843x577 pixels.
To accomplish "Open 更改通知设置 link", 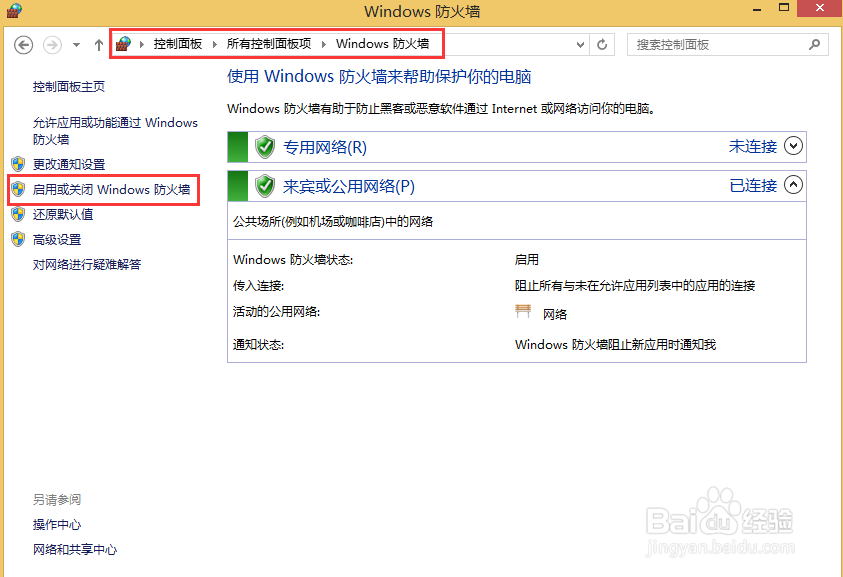I will click(69, 165).
